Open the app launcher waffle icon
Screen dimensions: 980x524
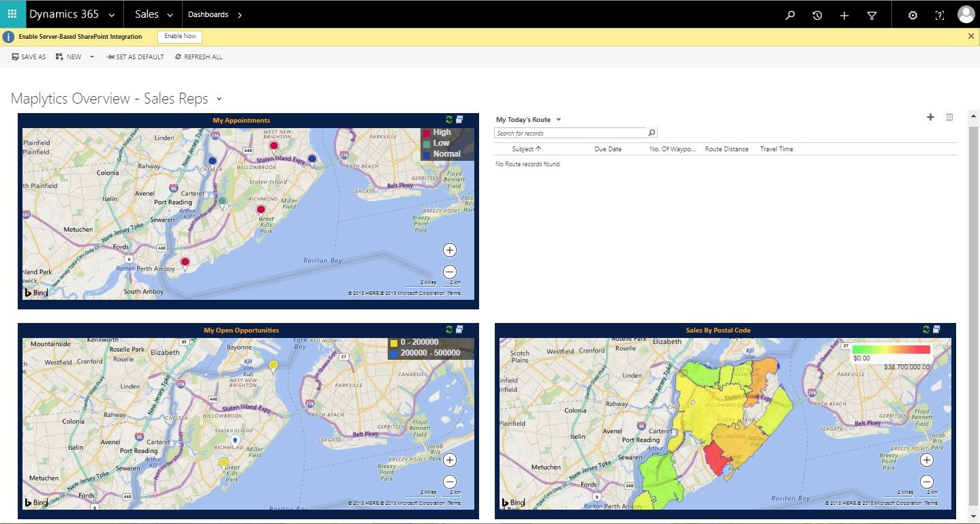click(12, 14)
